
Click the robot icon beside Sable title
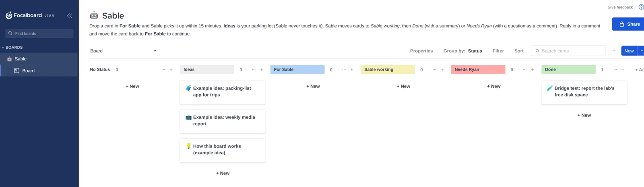94,15
